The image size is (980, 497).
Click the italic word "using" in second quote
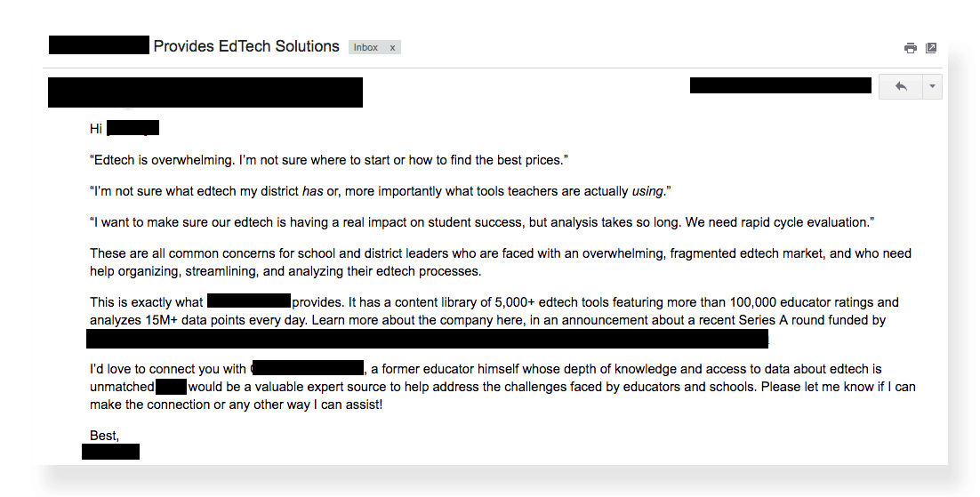tap(647, 191)
